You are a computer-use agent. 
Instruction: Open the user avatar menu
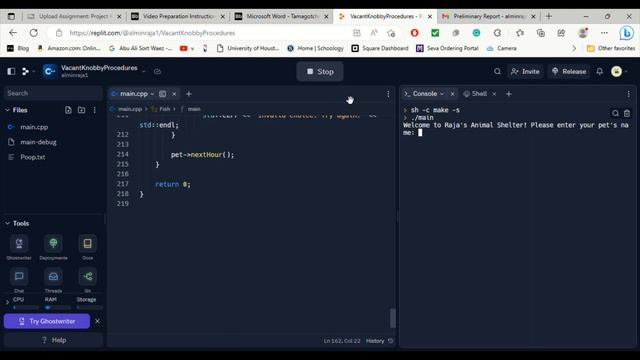point(617,71)
